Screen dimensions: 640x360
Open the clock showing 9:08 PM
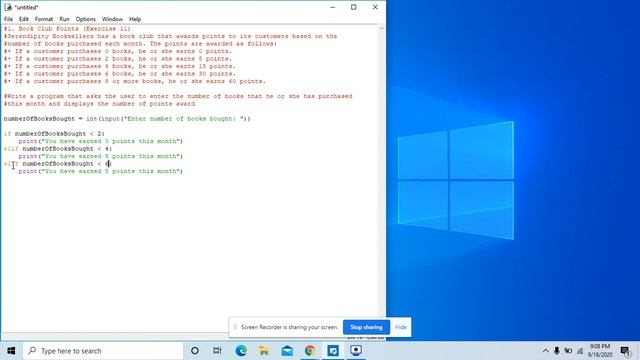point(600,351)
